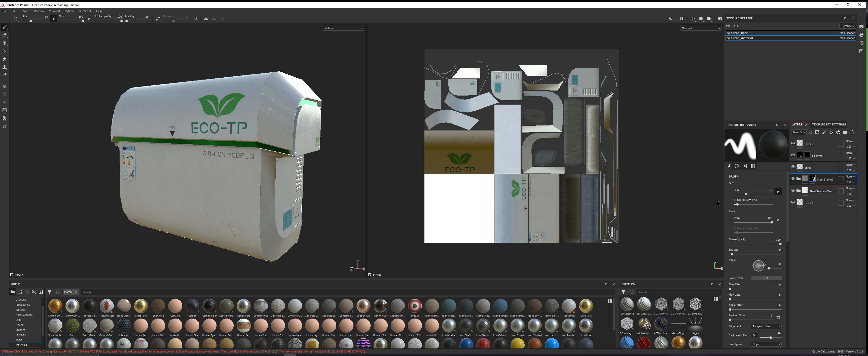The height and width of the screenshot is (356, 868).
Task: Open the texture set Settings button
Action: [847, 26]
